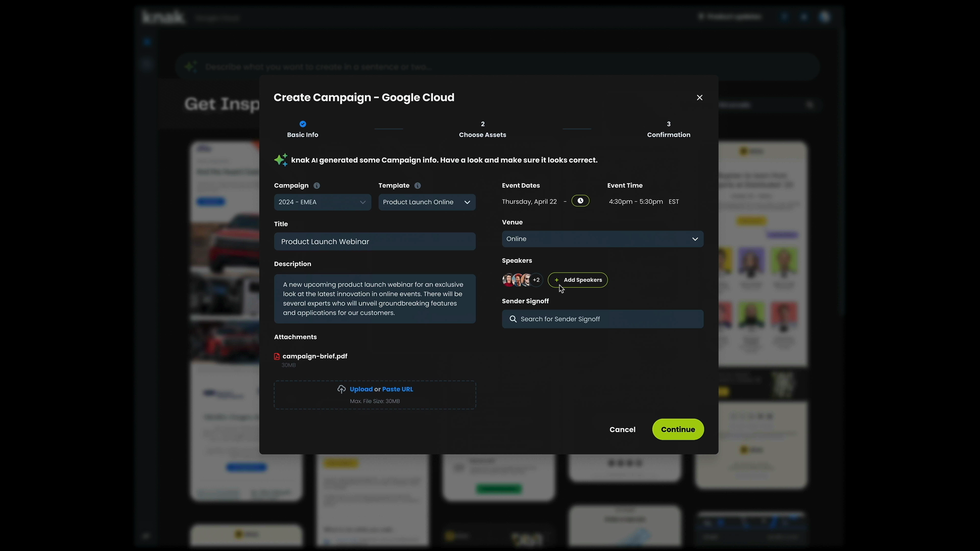
Task: Click the Title field Product Launch Webinar
Action: [375, 242]
